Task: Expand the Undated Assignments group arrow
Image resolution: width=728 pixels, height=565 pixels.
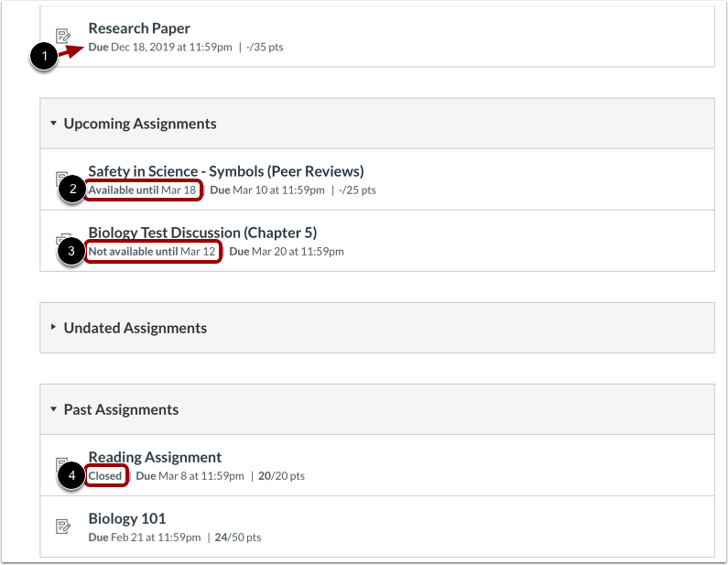Action: point(53,327)
